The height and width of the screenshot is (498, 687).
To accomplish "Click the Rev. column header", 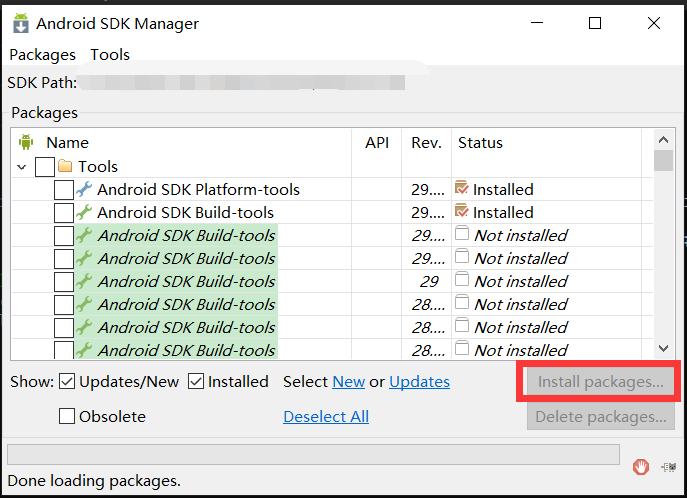I will (426, 143).
